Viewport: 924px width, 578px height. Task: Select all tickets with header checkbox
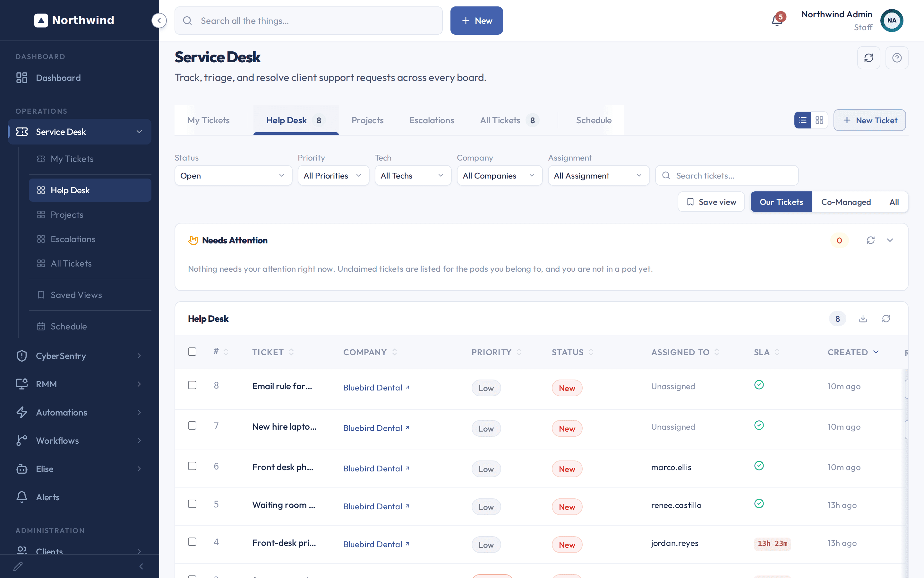click(192, 352)
